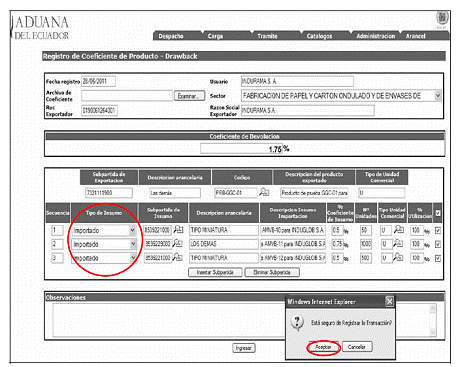Click Cancelar in the confirmation dialog
Viewport: 460px width, 367px height.
(x=357, y=347)
